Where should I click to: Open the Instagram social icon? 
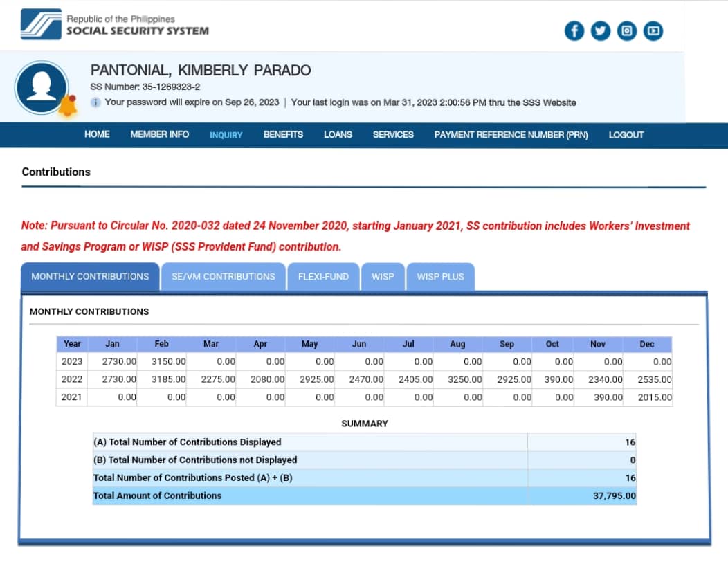tap(627, 30)
